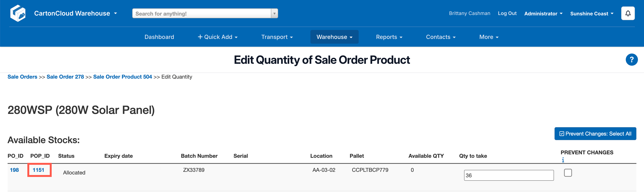Click the Log Out link
The image size is (644, 194).
(x=507, y=13)
